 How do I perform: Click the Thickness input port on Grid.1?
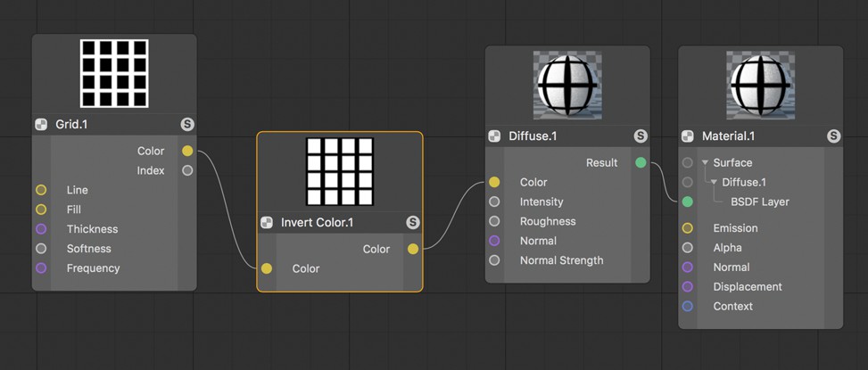pyautogui.click(x=41, y=229)
